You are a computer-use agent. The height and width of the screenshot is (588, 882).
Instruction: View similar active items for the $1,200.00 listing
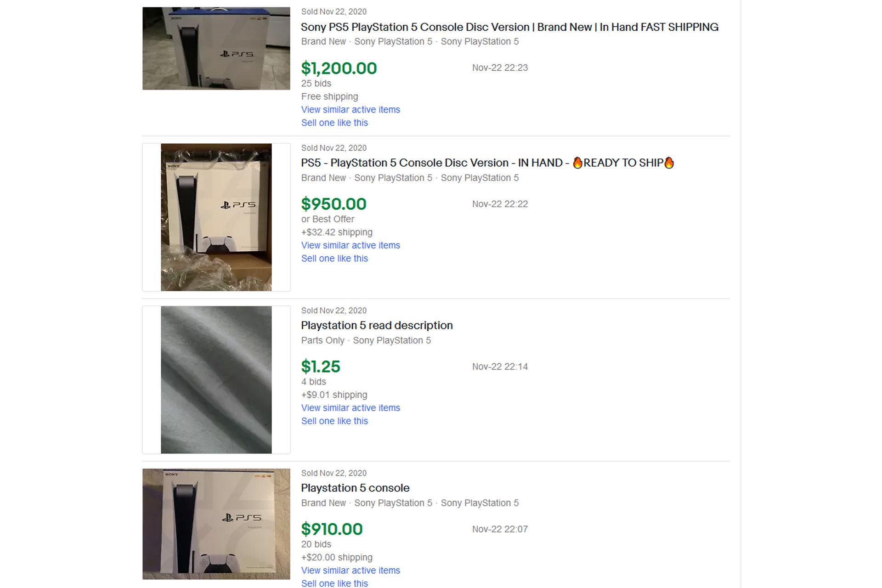351,110
